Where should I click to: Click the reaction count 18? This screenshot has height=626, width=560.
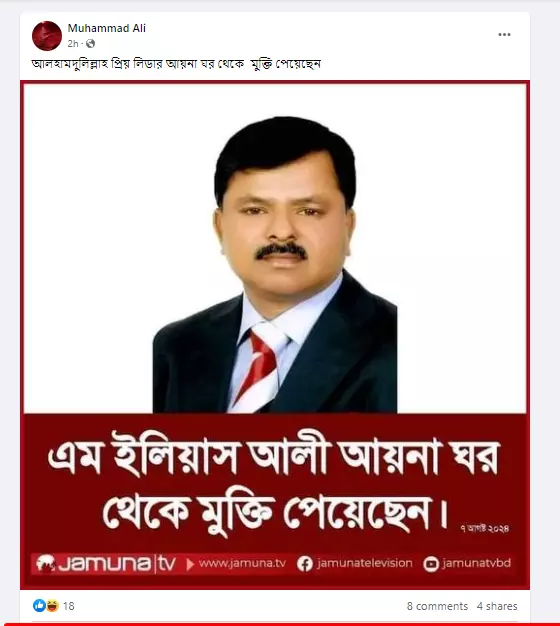[69, 606]
